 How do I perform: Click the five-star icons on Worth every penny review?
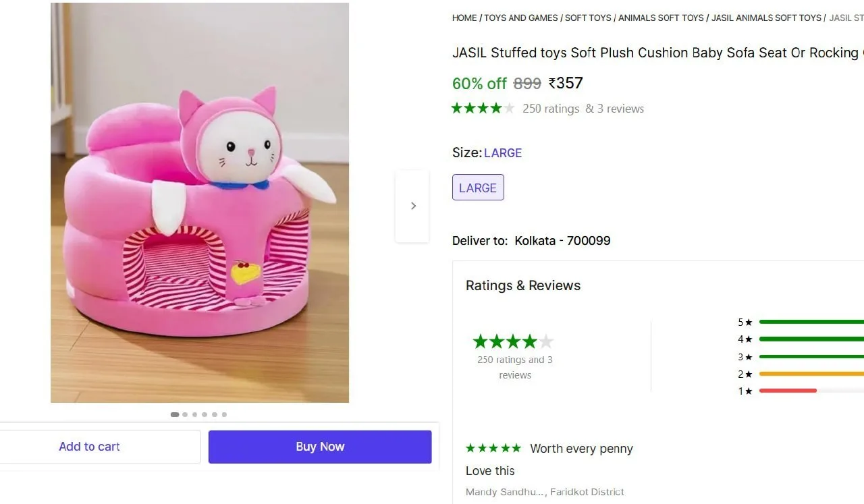click(x=493, y=448)
